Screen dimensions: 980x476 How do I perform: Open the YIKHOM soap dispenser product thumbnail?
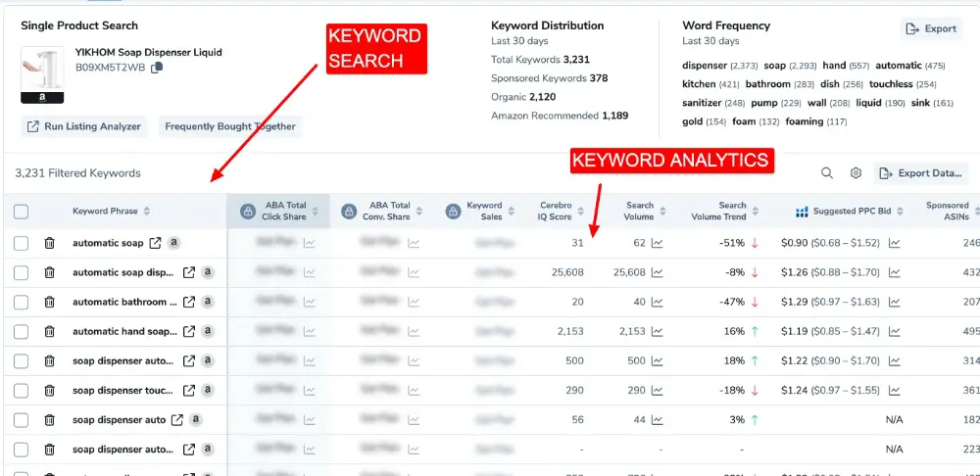pos(42,74)
